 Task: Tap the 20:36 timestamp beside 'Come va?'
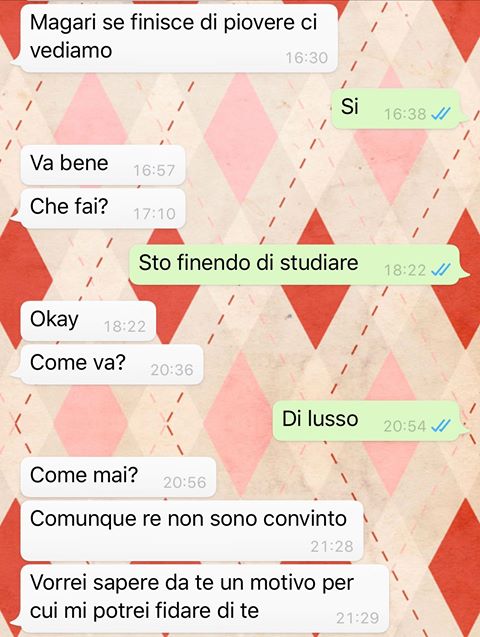click(x=172, y=370)
